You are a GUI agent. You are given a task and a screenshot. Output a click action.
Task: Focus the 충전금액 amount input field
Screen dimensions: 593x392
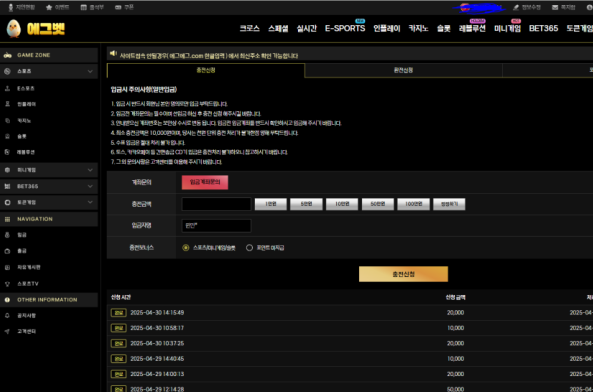[x=216, y=204]
